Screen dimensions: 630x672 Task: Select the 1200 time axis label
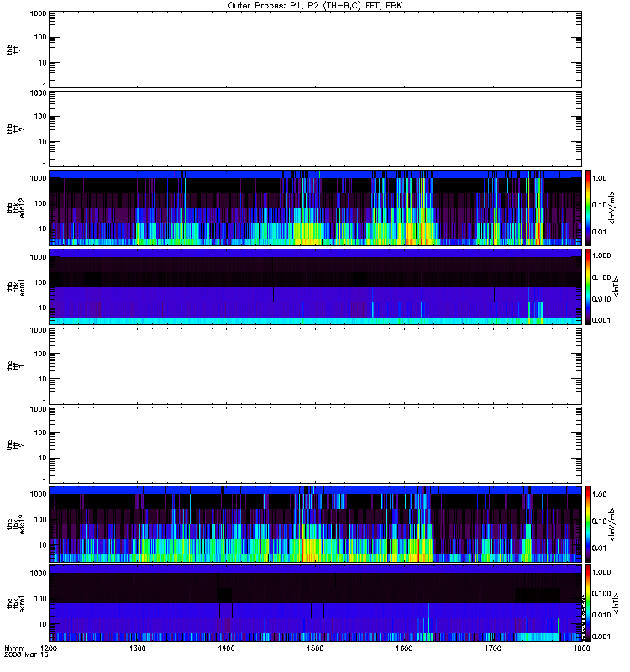coord(49,648)
